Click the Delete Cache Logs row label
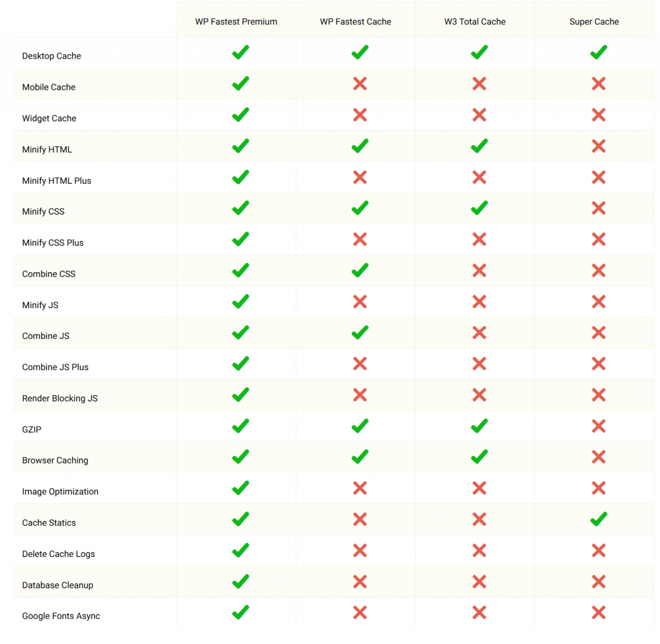Image resolution: width=660 pixels, height=644 pixels. point(59,554)
